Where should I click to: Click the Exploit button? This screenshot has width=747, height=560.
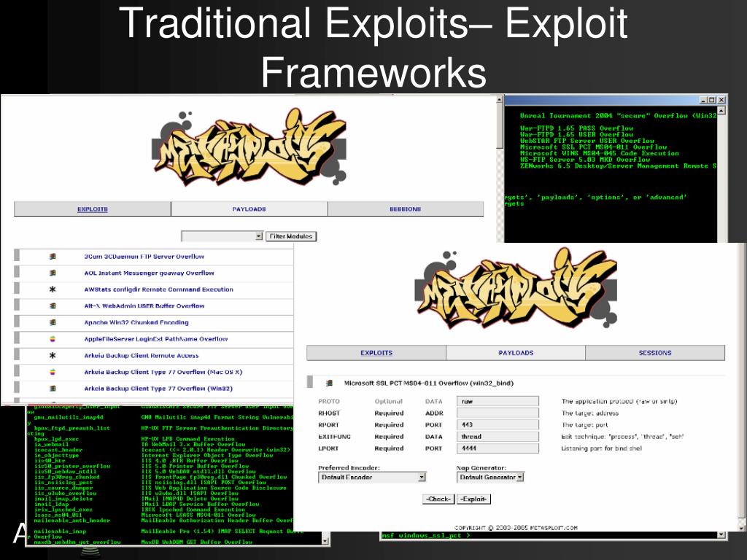[473, 499]
